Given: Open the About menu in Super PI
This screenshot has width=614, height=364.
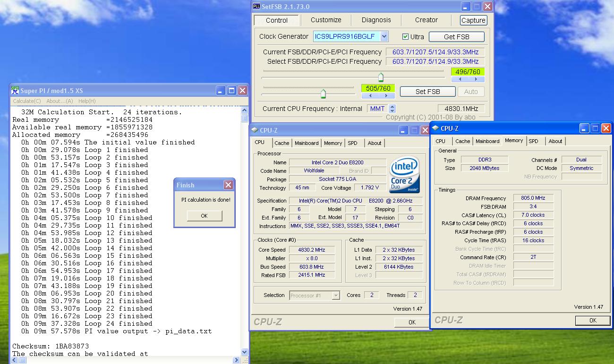Looking at the screenshot, I should (x=60, y=101).
